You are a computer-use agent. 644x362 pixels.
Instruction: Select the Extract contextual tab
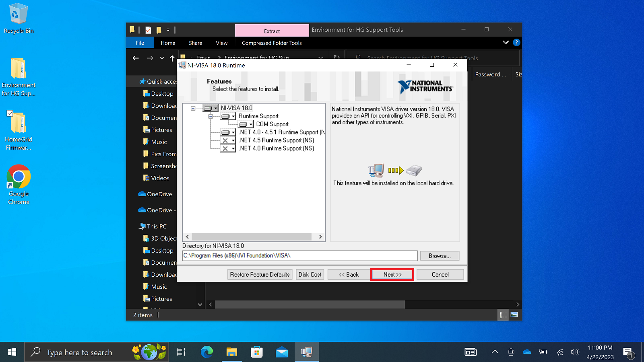coord(272,31)
